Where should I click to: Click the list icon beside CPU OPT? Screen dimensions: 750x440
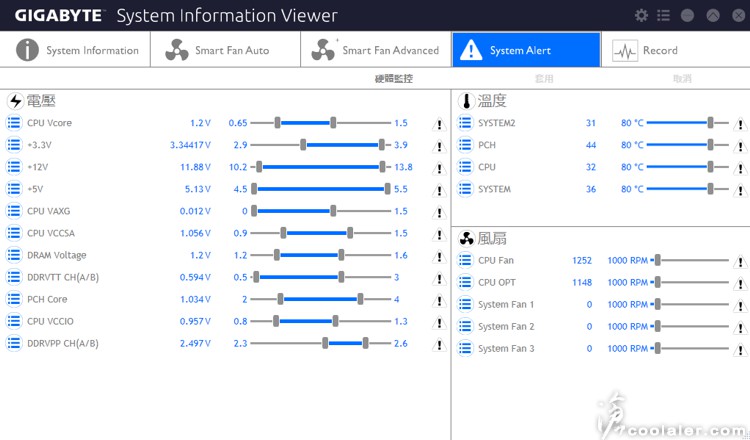pyautogui.click(x=465, y=282)
